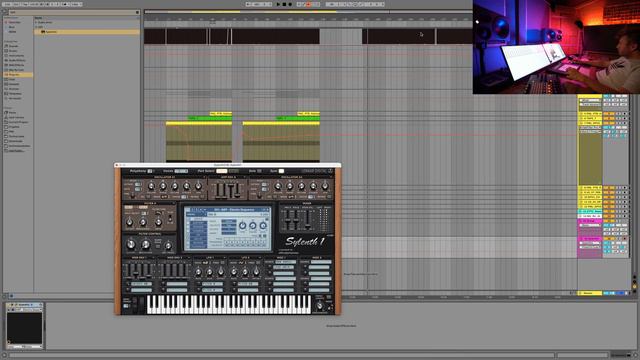Image resolution: width=640 pixels, height=360 pixels.
Task: Click the Mixer Main Vol fader
Action: tap(307, 220)
